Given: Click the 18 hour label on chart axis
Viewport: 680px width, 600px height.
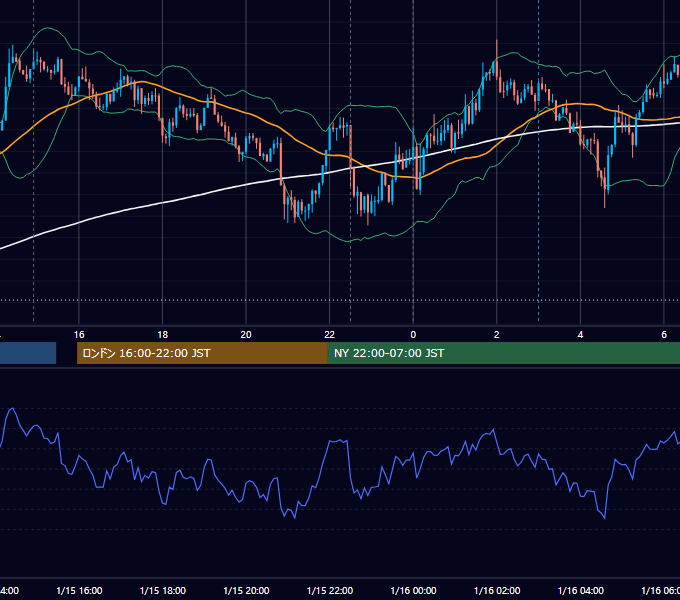Looking at the screenshot, I should pos(163,335).
